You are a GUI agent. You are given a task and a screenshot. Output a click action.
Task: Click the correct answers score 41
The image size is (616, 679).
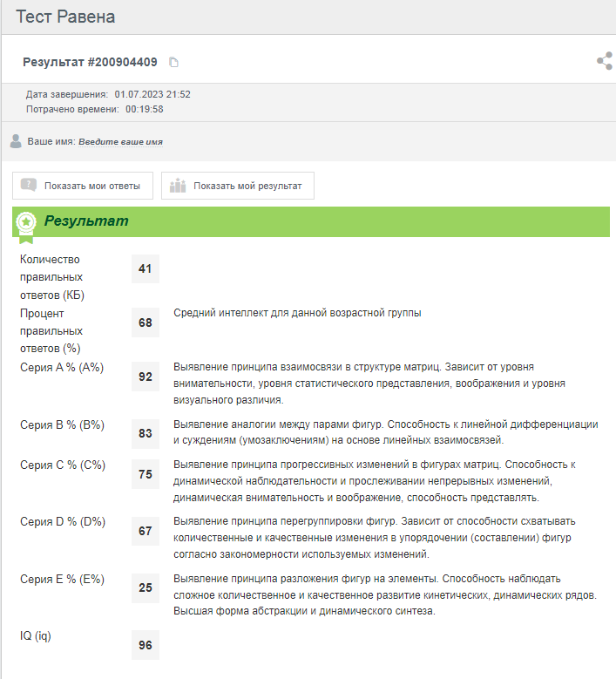tap(145, 269)
